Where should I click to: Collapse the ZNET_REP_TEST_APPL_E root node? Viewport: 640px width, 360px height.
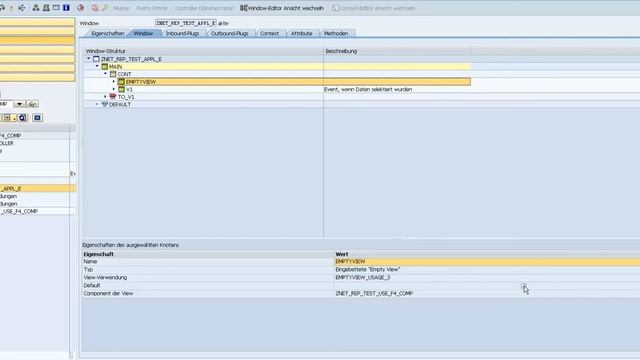click(x=89, y=59)
